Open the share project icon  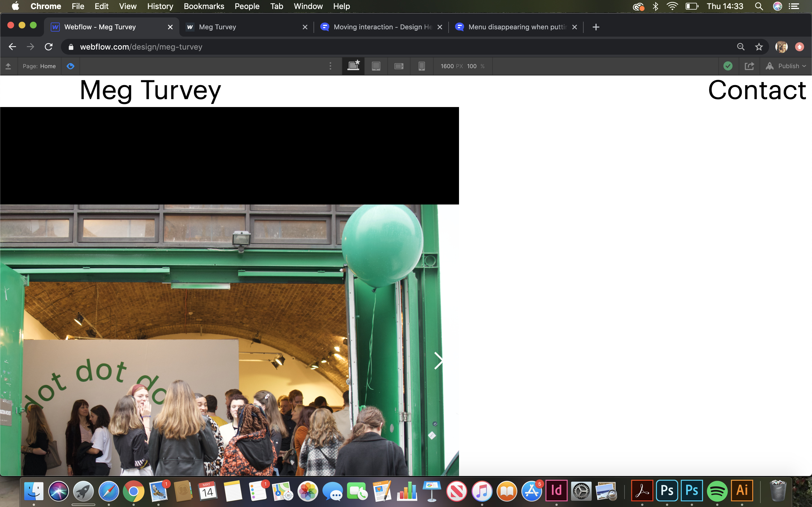pos(749,66)
